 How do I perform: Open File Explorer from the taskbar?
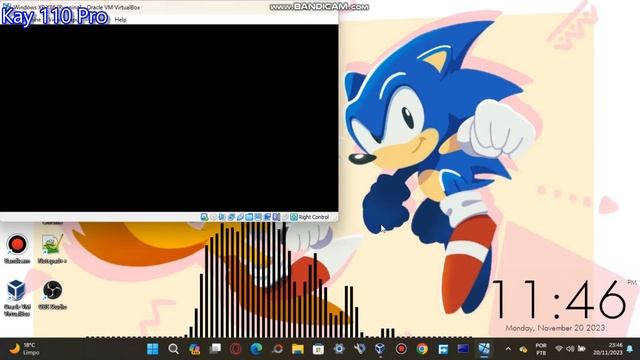pyautogui.click(x=298, y=349)
